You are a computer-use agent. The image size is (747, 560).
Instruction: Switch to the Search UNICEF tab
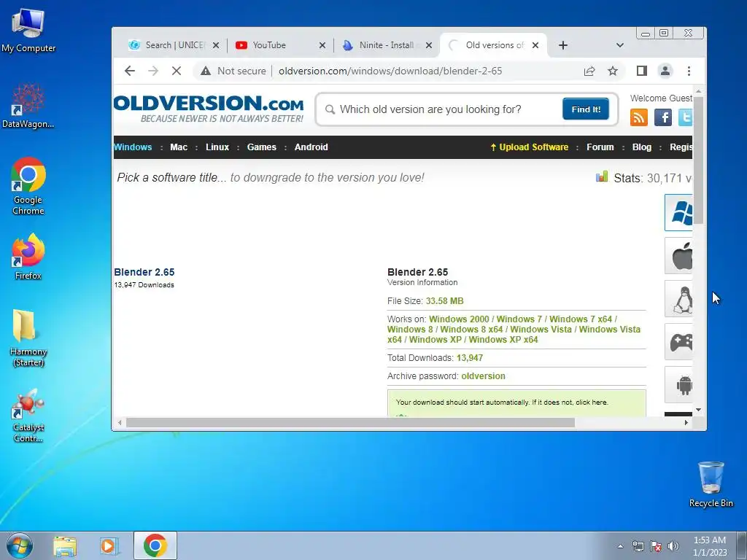click(169, 45)
